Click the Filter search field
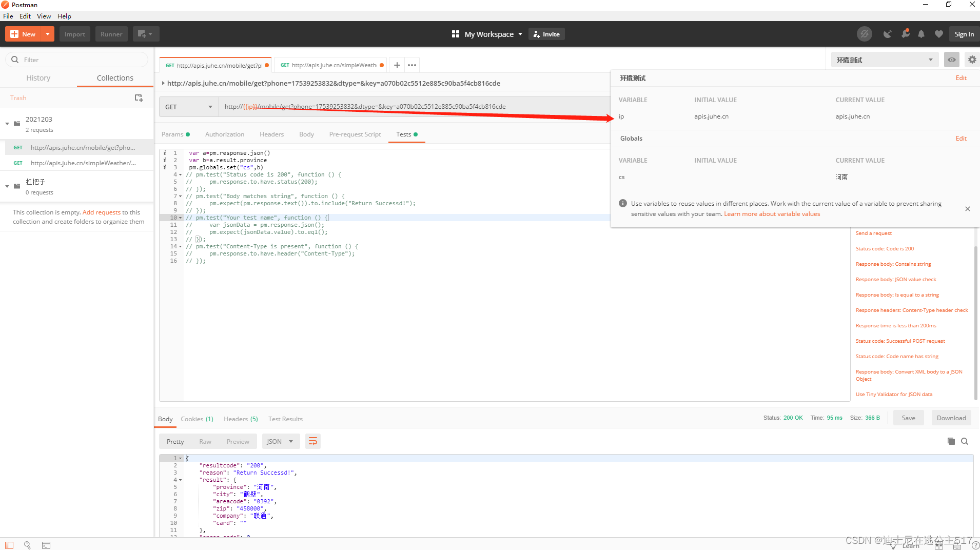Viewport: 980px width, 550px height. coord(77,60)
